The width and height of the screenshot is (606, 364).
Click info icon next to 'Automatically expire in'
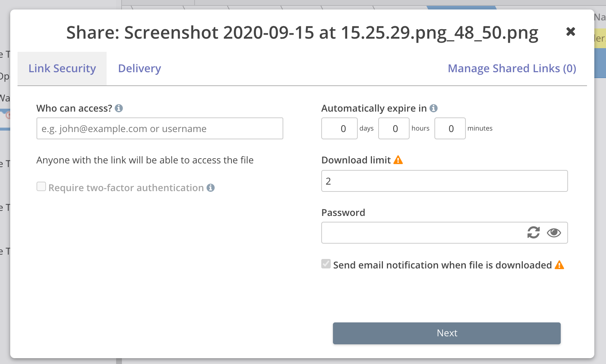pyautogui.click(x=433, y=108)
